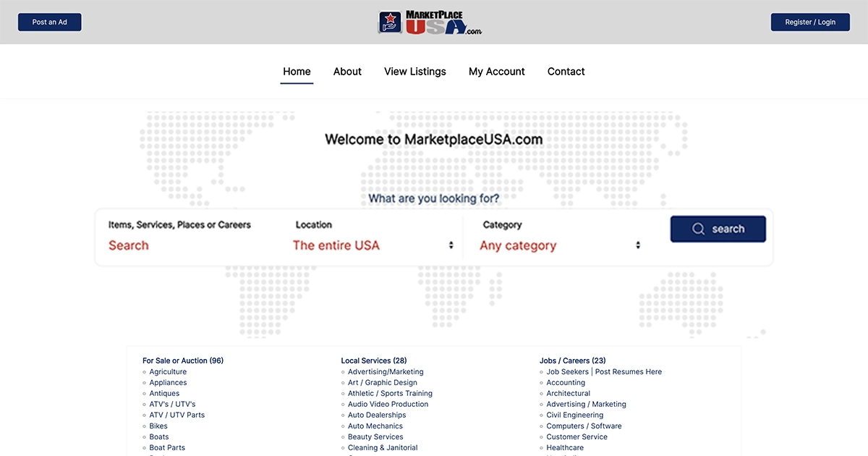Open the Civil Engineering jobs link

[575, 415]
